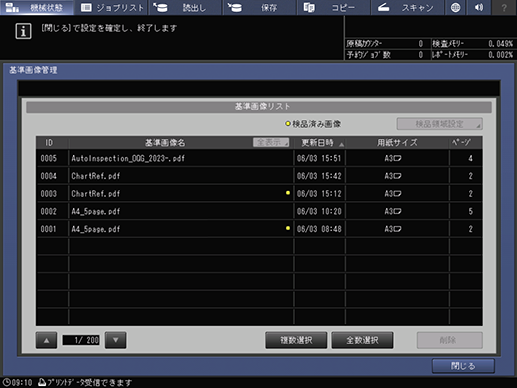517x388 pixels.
Task: Click the 基準画像名 column header
Action: coord(165,143)
